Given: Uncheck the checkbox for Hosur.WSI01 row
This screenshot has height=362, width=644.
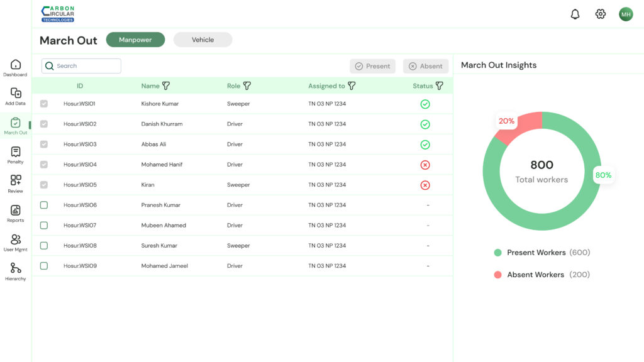Looking at the screenshot, I should coord(44,104).
